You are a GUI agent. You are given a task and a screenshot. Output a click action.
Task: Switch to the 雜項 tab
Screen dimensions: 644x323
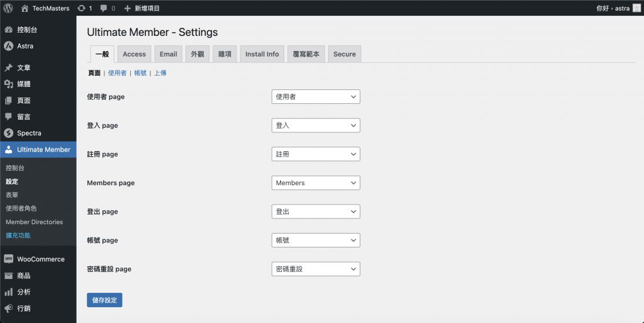tap(225, 54)
